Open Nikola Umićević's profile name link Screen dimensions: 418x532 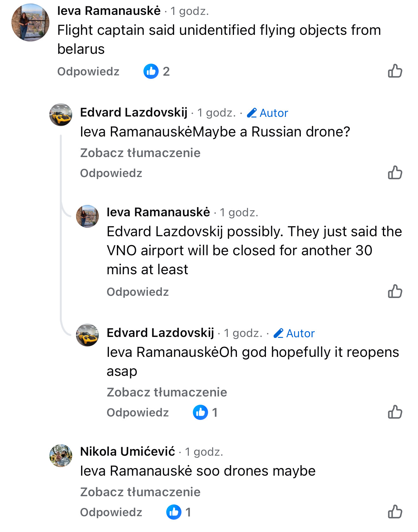coord(128,452)
